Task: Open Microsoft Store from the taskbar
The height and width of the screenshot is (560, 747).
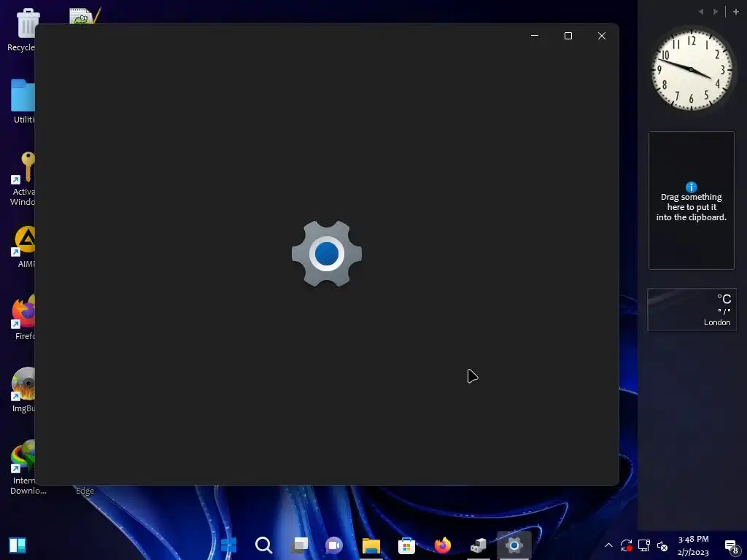Action: point(406,545)
